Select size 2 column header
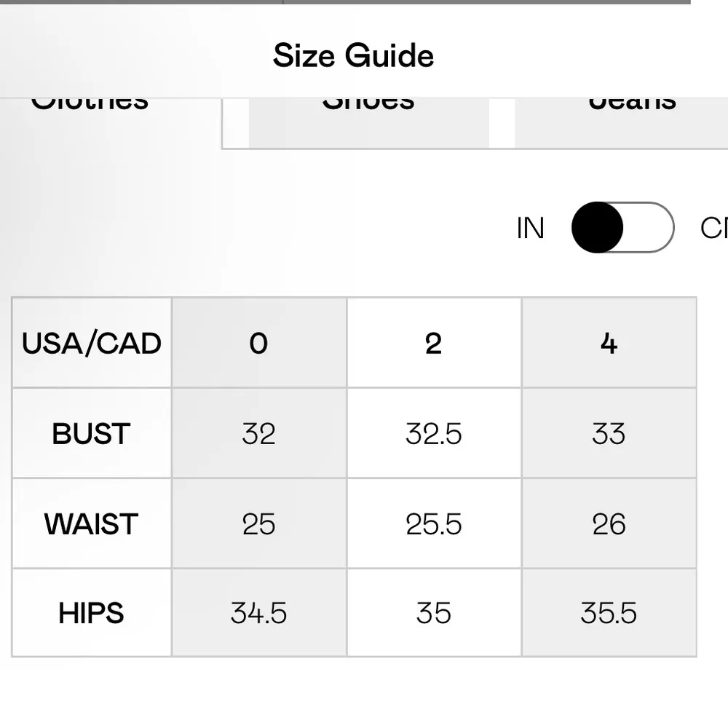Viewport: 728px width, 728px height. [x=434, y=343]
